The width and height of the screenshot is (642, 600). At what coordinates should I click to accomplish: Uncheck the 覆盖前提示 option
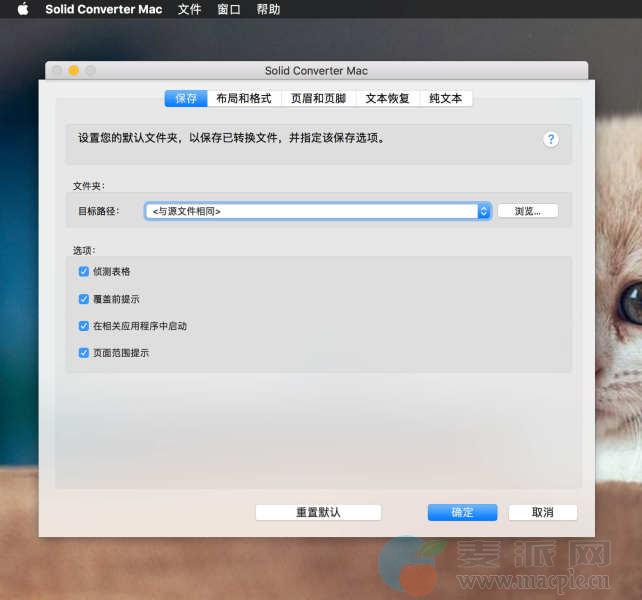point(84,299)
